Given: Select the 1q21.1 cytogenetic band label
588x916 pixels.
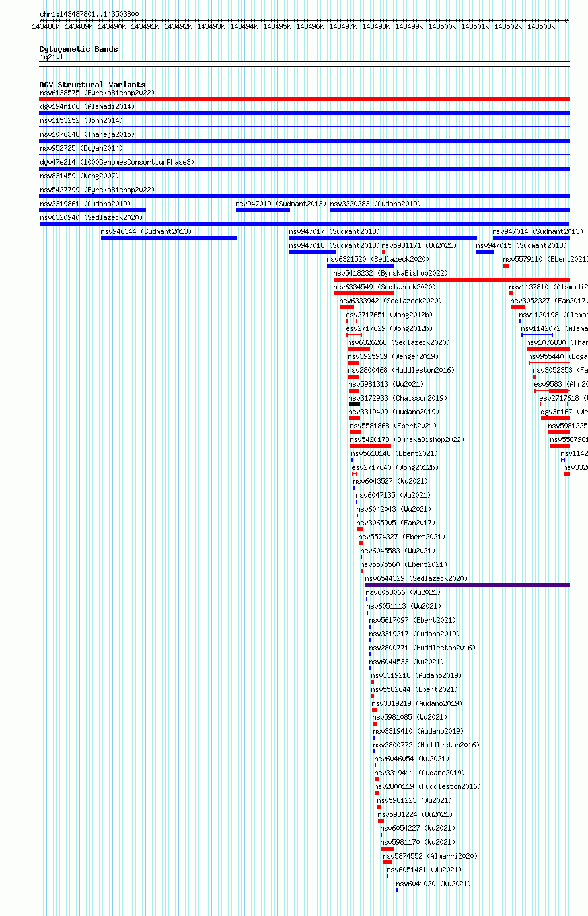Looking at the screenshot, I should point(52,57).
